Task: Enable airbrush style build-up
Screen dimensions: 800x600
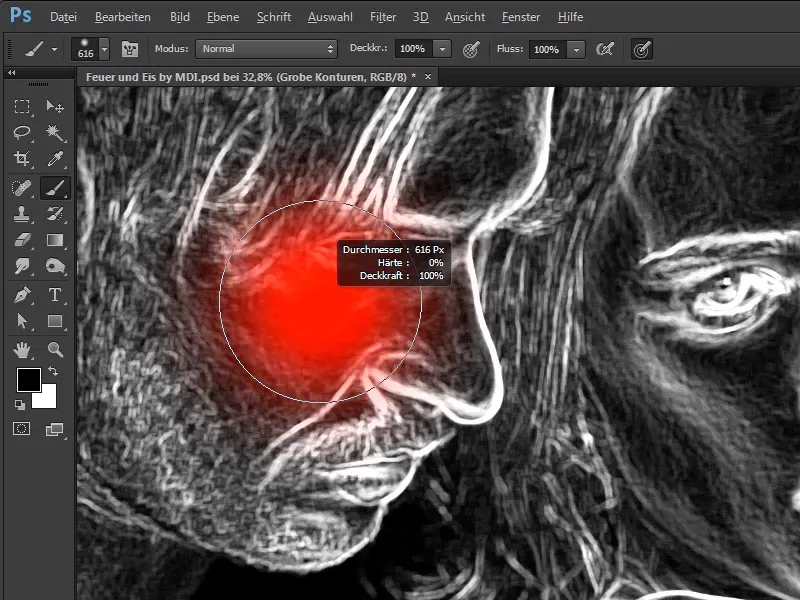Action: (605, 49)
